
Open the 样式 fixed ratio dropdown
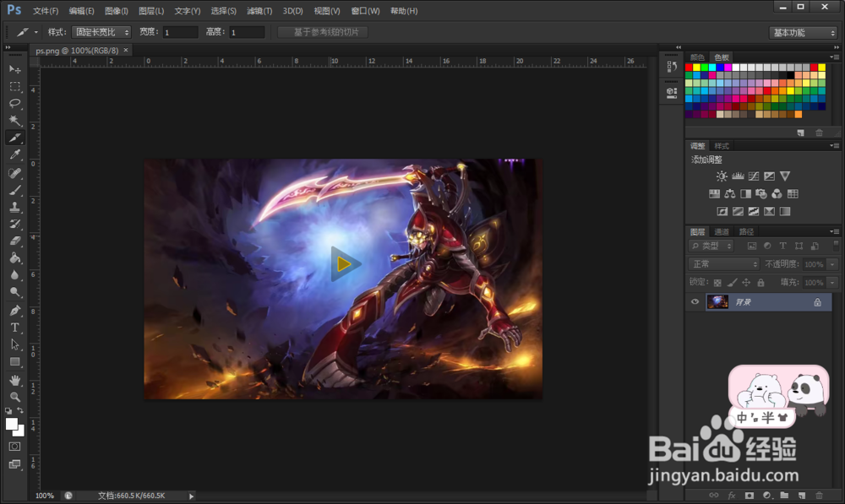click(x=101, y=32)
